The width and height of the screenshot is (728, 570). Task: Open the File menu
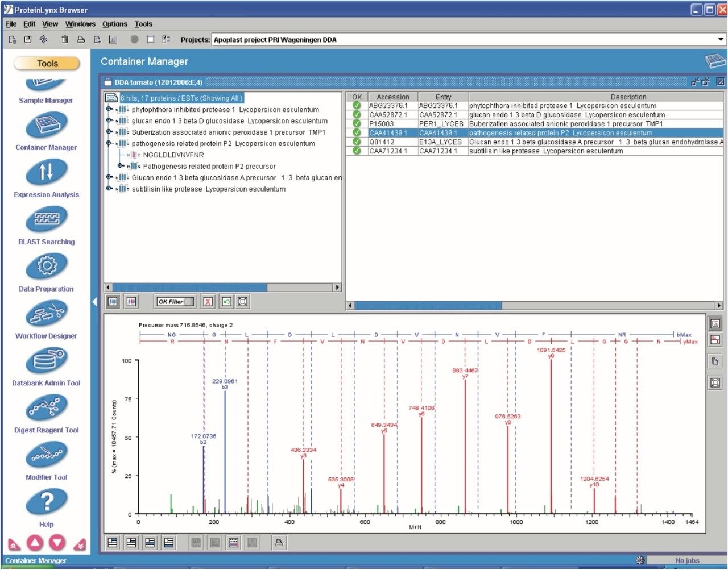click(11, 24)
